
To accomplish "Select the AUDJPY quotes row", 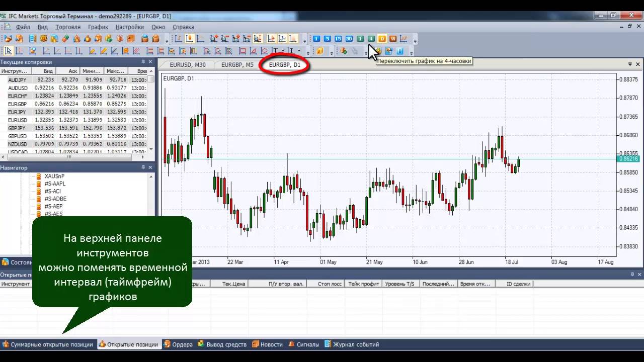I will (74, 79).
